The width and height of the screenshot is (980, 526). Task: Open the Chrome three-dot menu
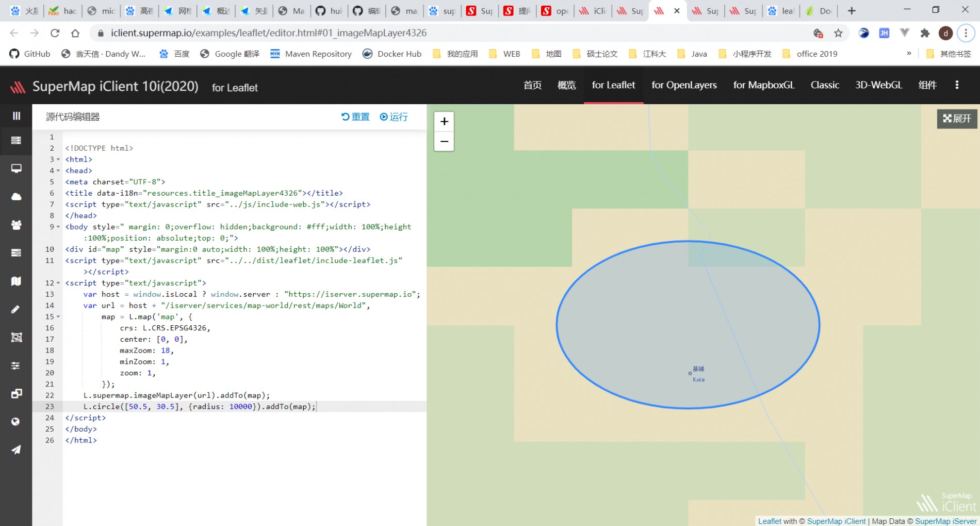966,33
